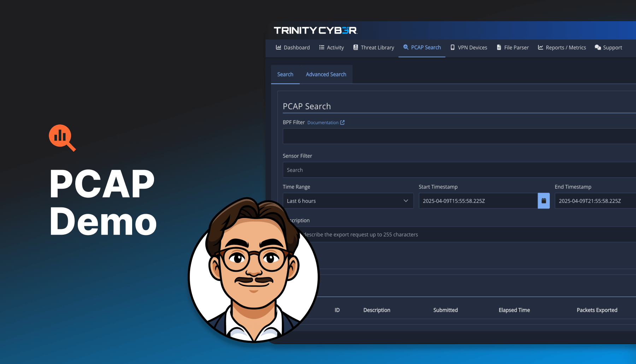
Task: Open Threat Library via its book icon
Action: pyautogui.click(x=355, y=47)
